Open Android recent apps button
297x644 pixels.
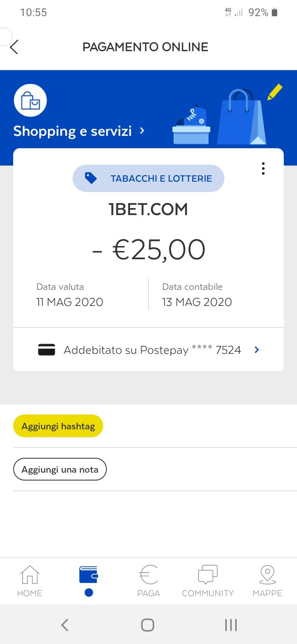pos(231,625)
